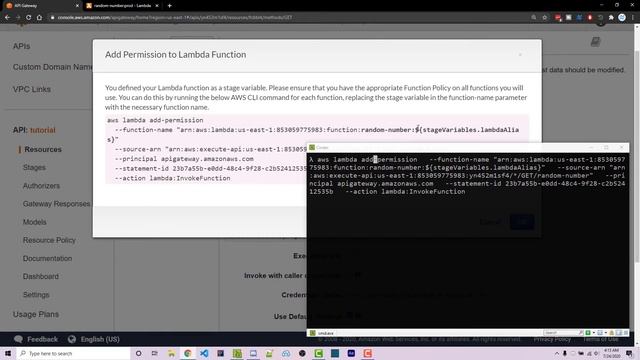Open the Windows Start menu
Screen dimensions: 640x360
point(8,353)
